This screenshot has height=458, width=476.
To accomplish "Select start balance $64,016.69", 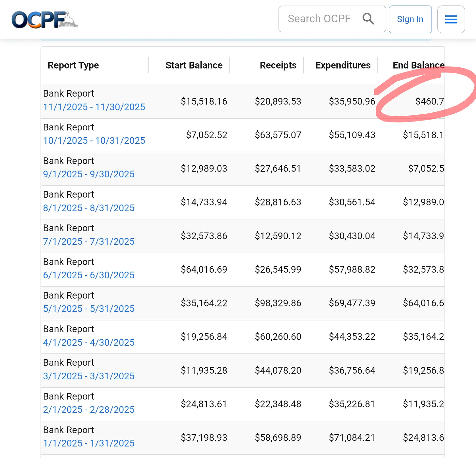I will 204,270.
